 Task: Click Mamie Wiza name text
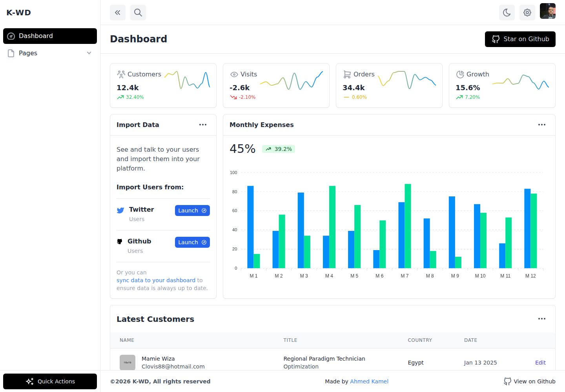coord(158,359)
